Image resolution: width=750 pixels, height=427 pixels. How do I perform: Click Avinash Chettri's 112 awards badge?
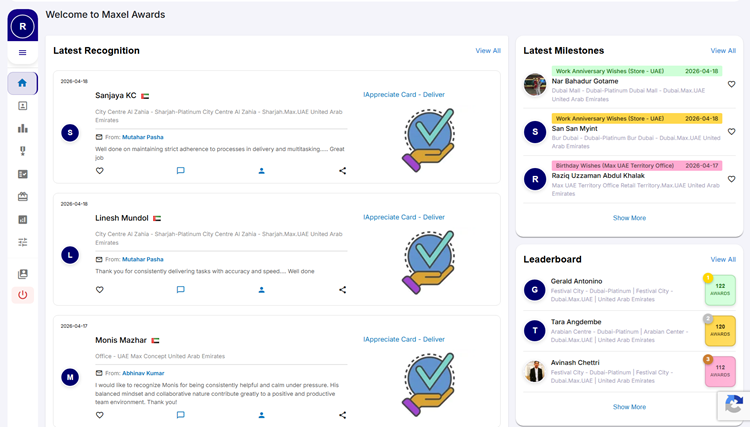pyautogui.click(x=720, y=371)
